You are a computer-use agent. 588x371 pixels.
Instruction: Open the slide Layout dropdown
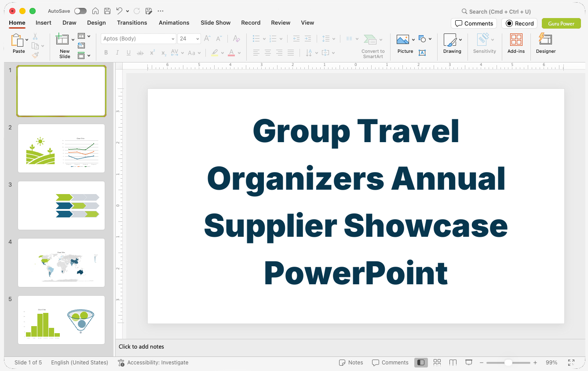(84, 36)
